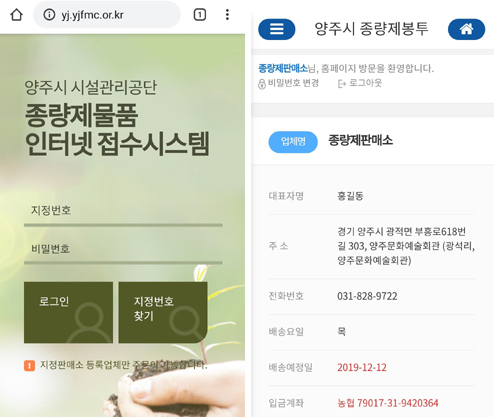Click the 양주시 종량제봉투 page title
This screenshot has width=500, height=417.
371,29
